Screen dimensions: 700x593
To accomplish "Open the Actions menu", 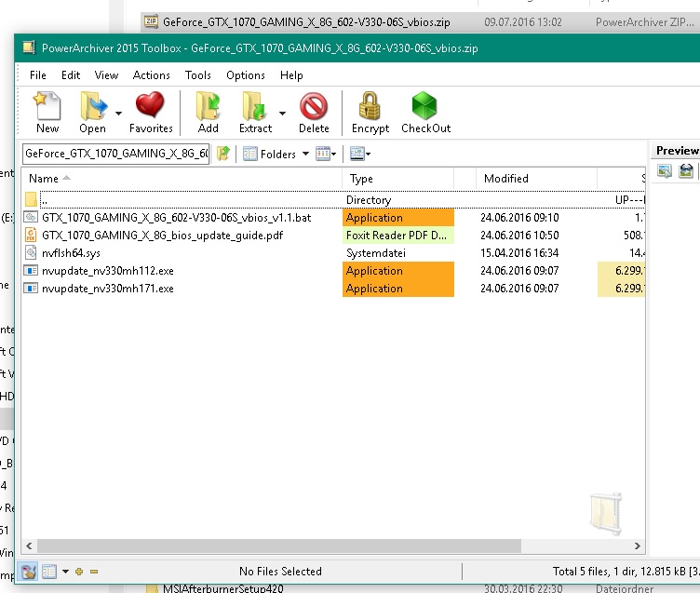I will click(152, 75).
